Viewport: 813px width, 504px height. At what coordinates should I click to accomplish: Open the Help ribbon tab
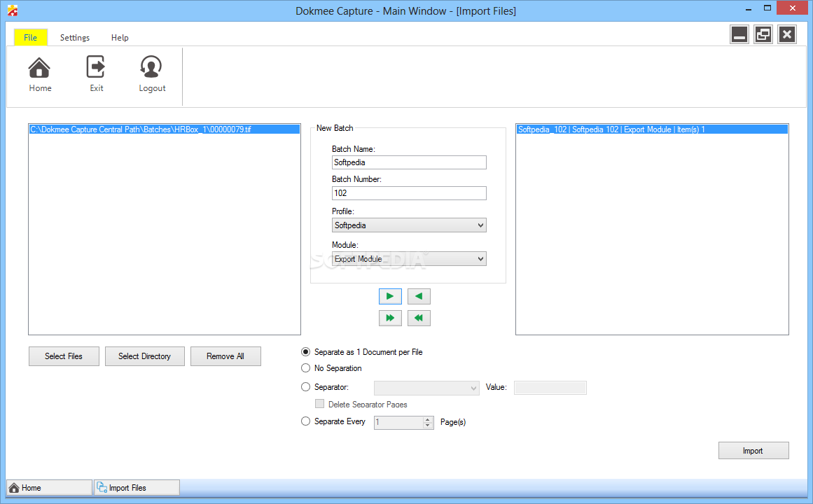click(120, 37)
